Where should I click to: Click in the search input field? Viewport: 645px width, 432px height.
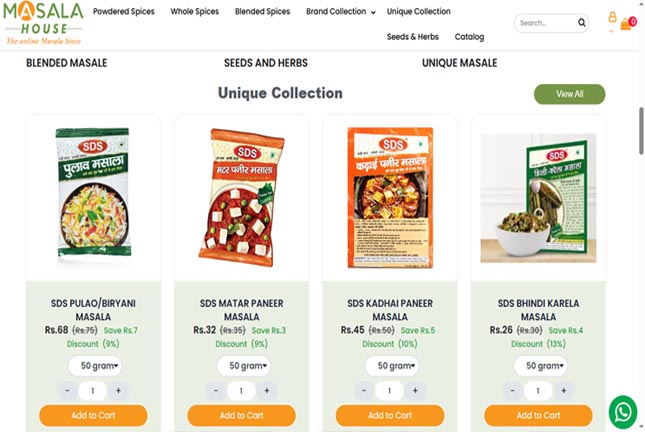pyautogui.click(x=545, y=23)
